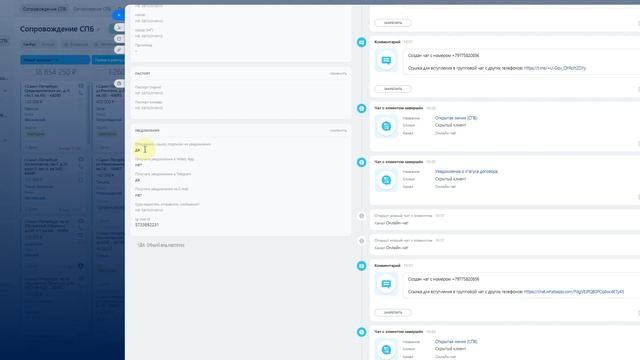Open first Открытая линия (СПБ) chat link
The height and width of the screenshot is (360, 640).
(x=456, y=118)
